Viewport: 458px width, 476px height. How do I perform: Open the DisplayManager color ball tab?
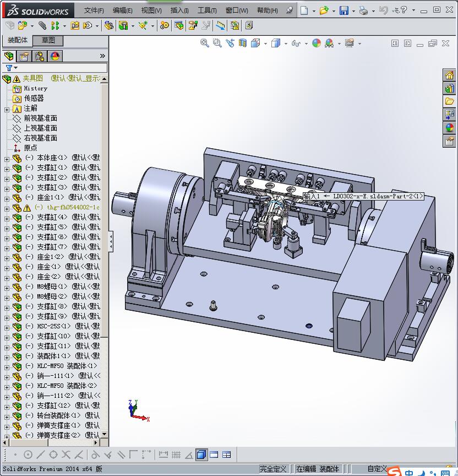[x=55, y=56]
